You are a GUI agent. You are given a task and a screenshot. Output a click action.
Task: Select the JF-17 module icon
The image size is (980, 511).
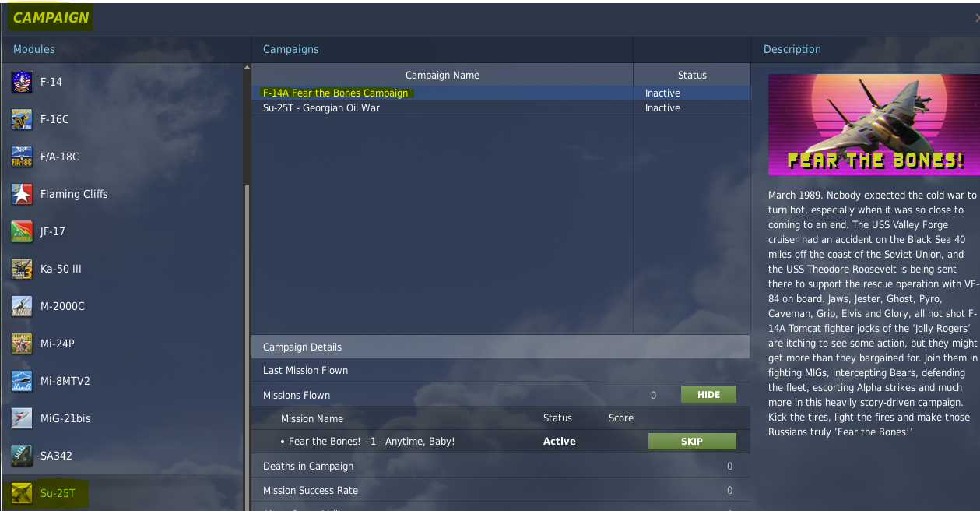pos(22,231)
